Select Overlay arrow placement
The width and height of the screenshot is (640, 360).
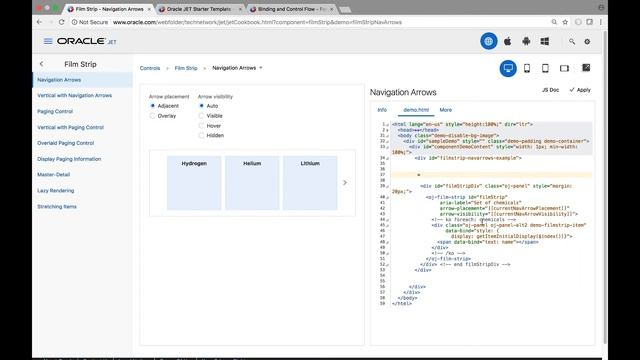pos(153,116)
